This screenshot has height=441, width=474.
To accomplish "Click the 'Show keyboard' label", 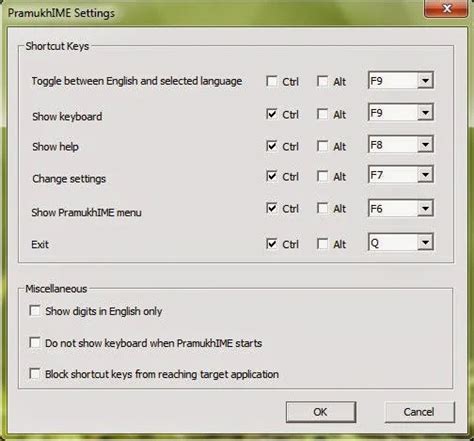I will click(x=67, y=116).
